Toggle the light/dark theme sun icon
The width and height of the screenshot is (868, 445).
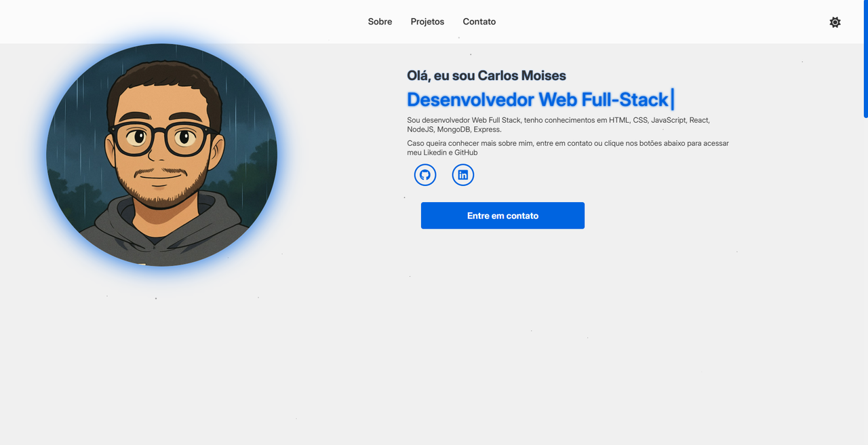click(x=835, y=22)
